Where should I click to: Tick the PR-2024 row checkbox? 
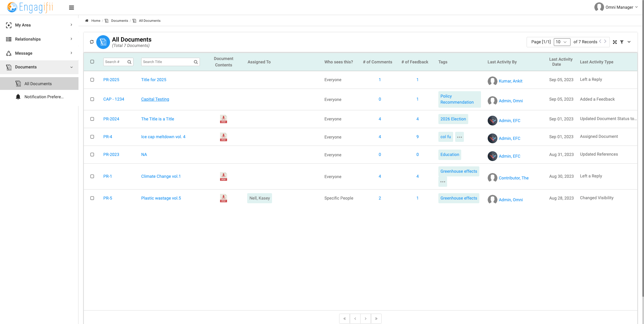(x=92, y=119)
